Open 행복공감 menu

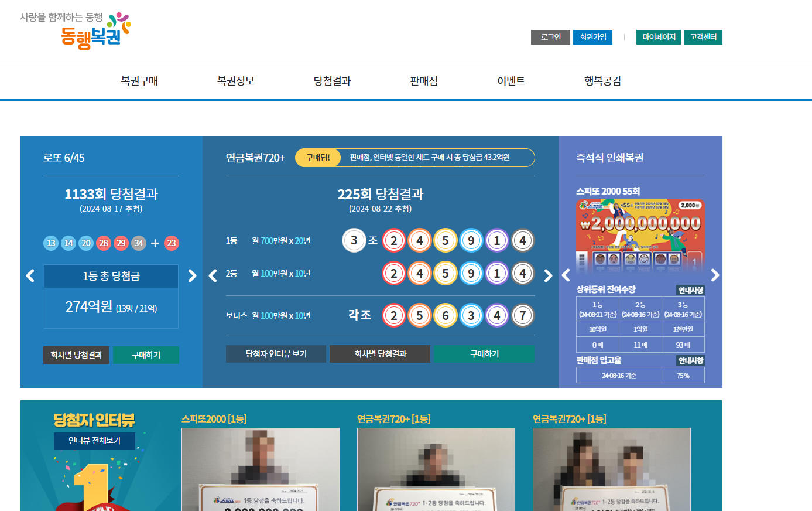pyautogui.click(x=603, y=81)
